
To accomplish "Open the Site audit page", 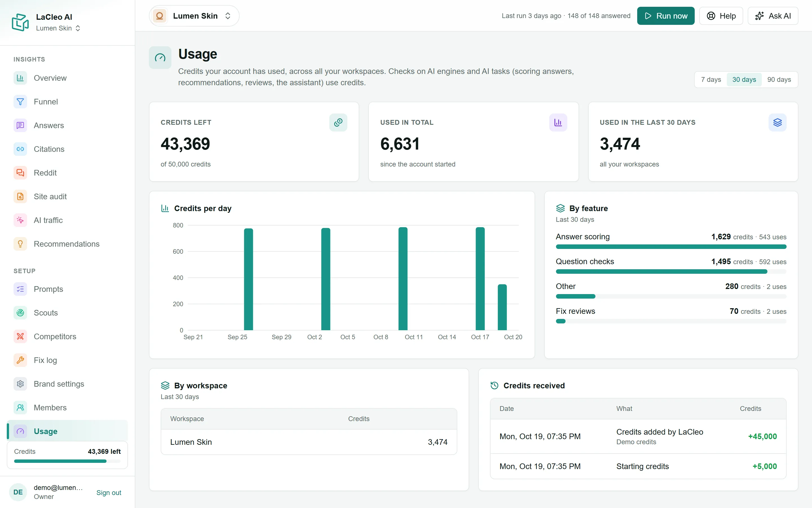I will [67, 196].
